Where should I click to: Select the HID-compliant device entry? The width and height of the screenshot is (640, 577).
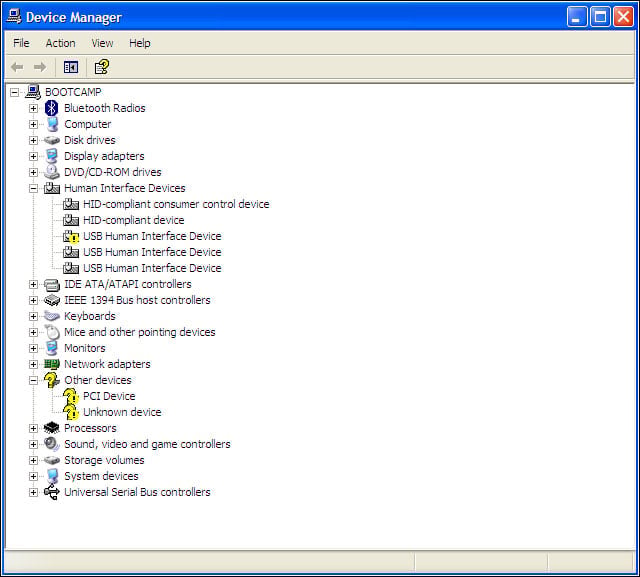pos(133,220)
